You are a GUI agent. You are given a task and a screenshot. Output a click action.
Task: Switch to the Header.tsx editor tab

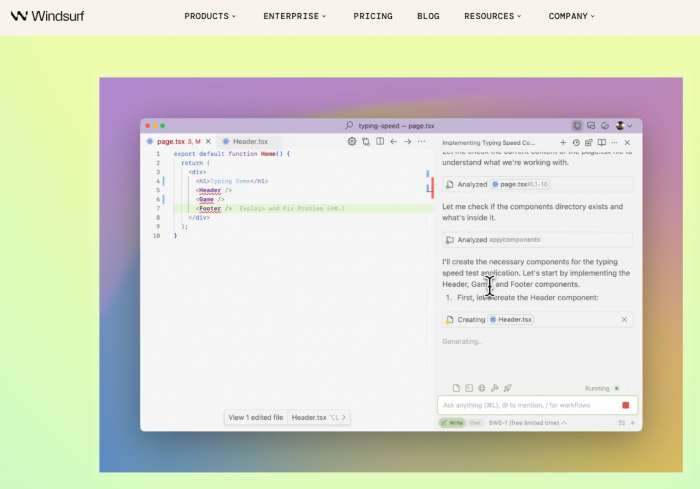250,142
